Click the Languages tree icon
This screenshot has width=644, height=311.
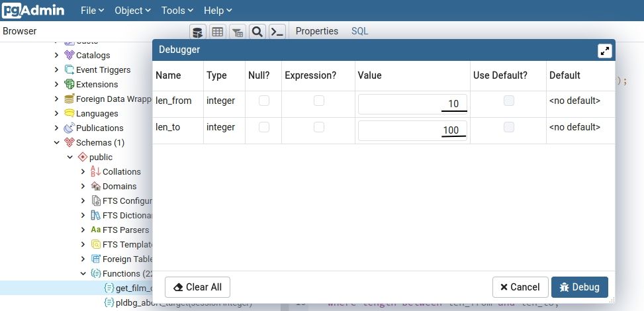(69, 113)
